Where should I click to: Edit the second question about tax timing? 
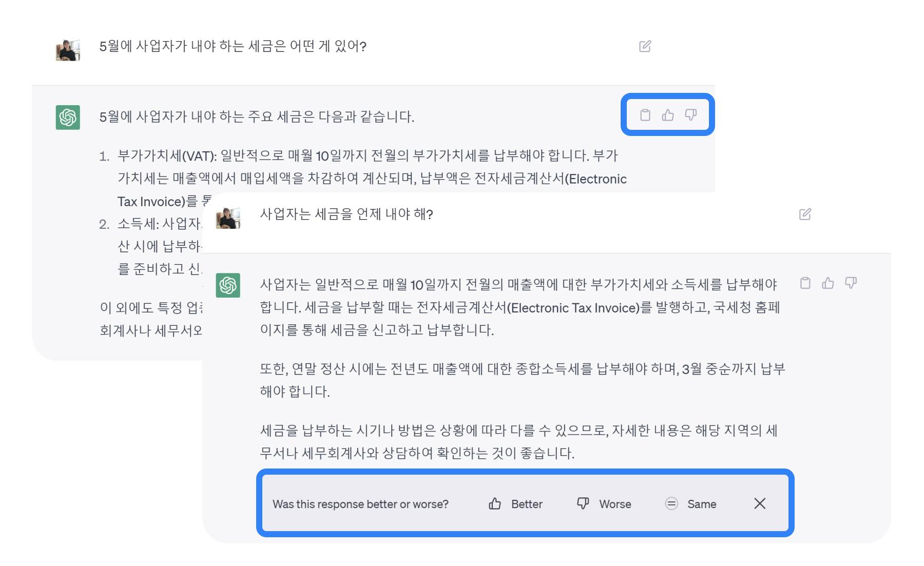805,214
